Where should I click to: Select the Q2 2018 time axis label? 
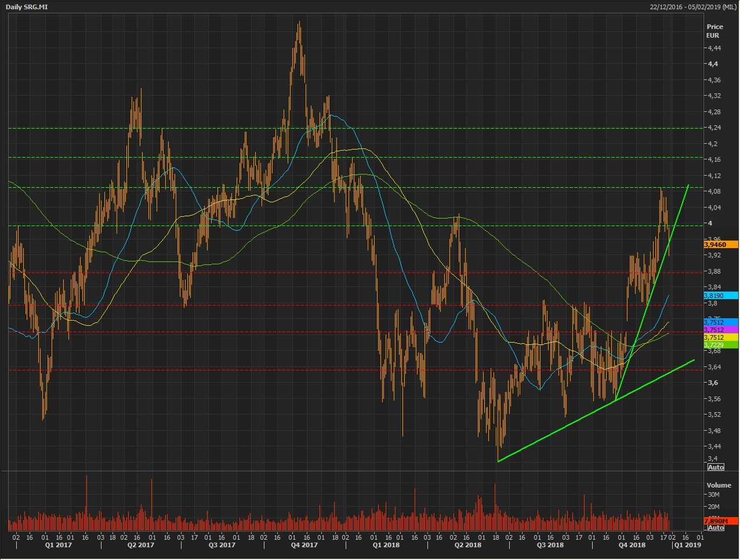click(x=467, y=545)
